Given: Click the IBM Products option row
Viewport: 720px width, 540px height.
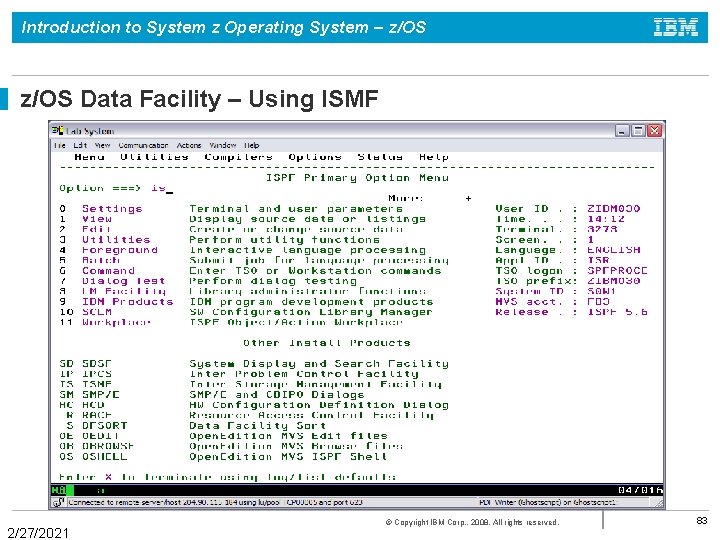Looking at the screenshot, I should click(x=246, y=302).
